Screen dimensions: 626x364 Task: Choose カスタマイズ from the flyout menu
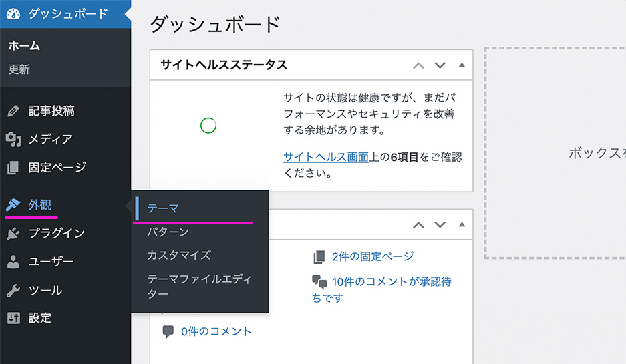179,255
